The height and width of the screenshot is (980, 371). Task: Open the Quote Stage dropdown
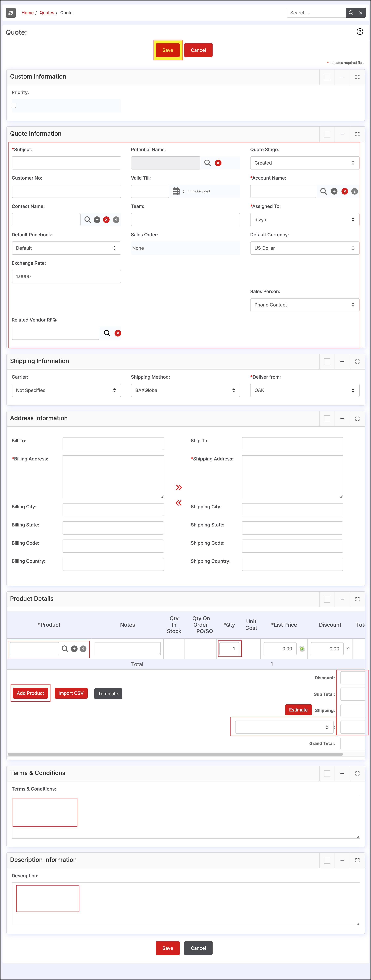coord(304,163)
